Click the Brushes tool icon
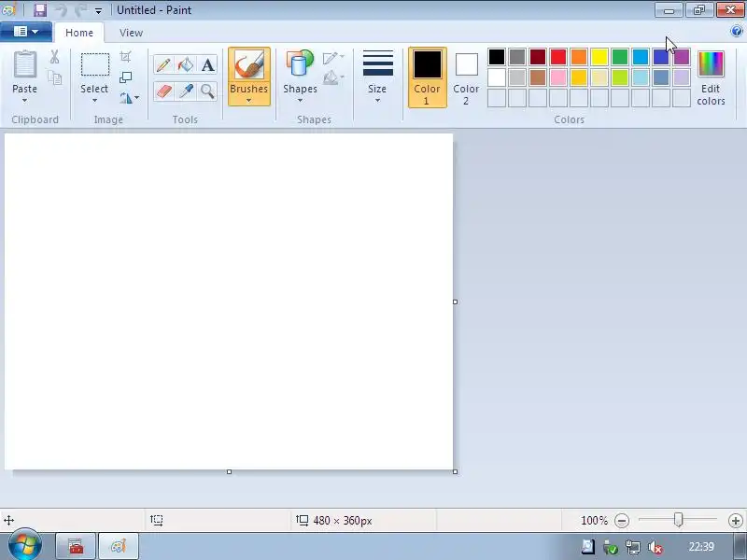 click(248, 64)
